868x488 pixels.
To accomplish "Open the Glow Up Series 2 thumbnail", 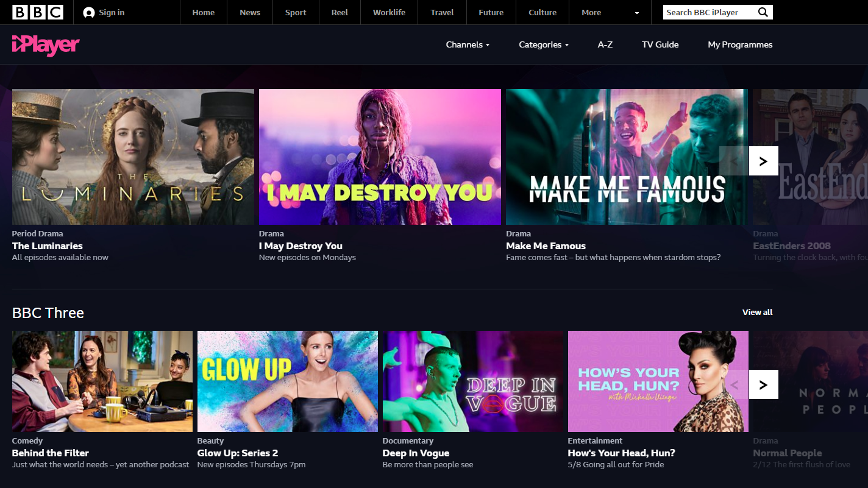I will point(287,381).
